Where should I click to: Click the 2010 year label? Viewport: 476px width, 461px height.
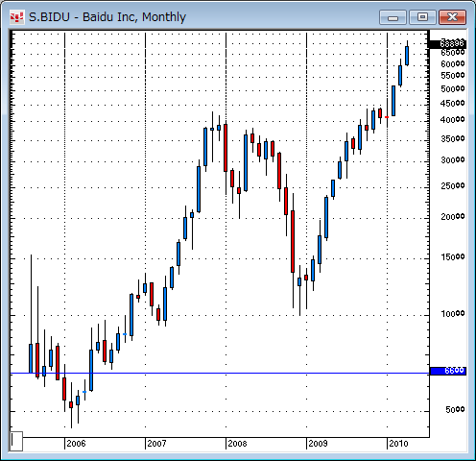pyautogui.click(x=398, y=444)
